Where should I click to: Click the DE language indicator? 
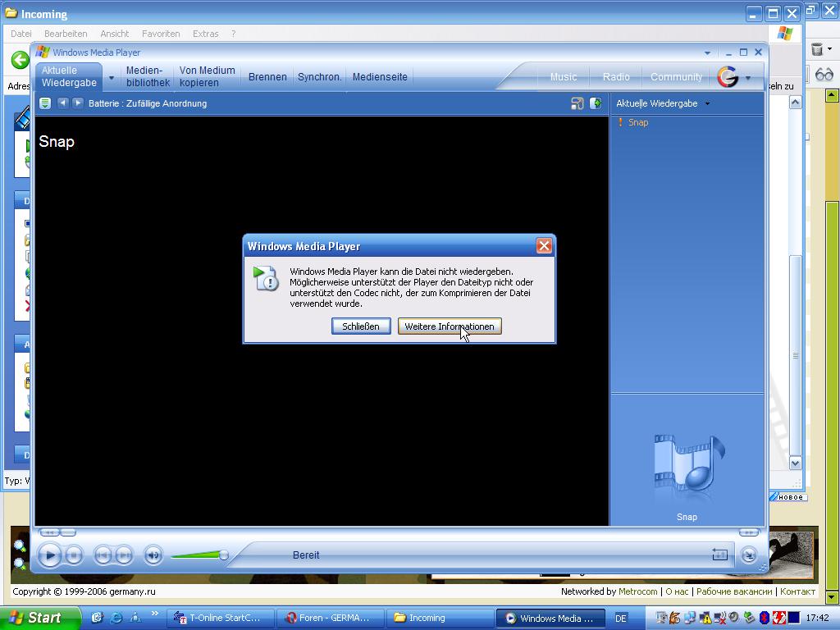[621, 619]
